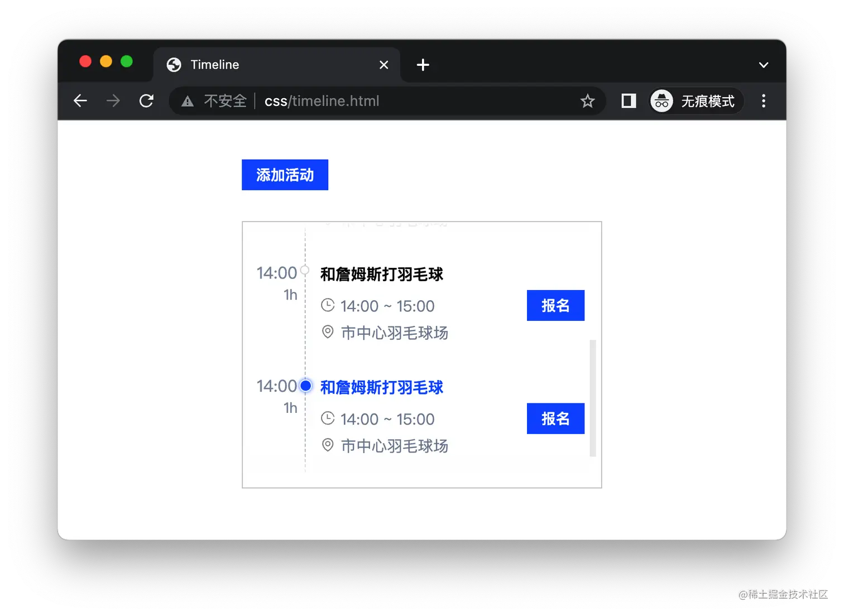Click the back navigation arrow
844x616 pixels.
point(80,101)
